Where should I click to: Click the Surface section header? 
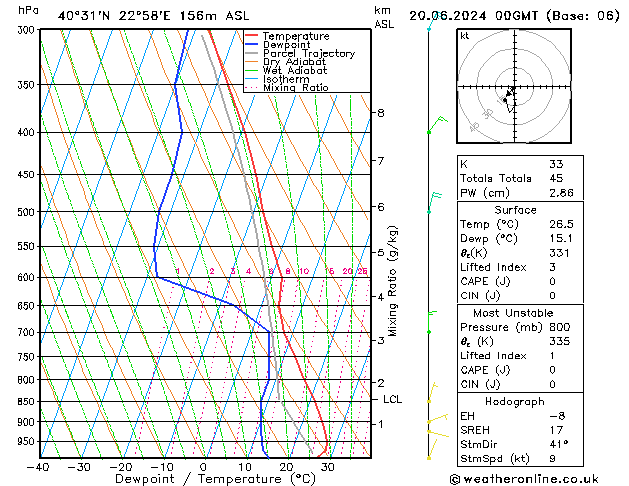click(x=515, y=210)
